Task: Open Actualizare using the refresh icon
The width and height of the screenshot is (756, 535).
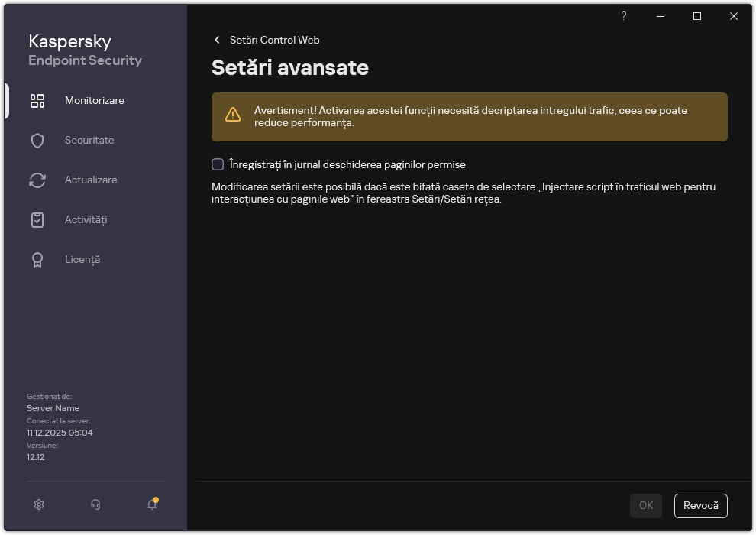Action: (x=37, y=180)
